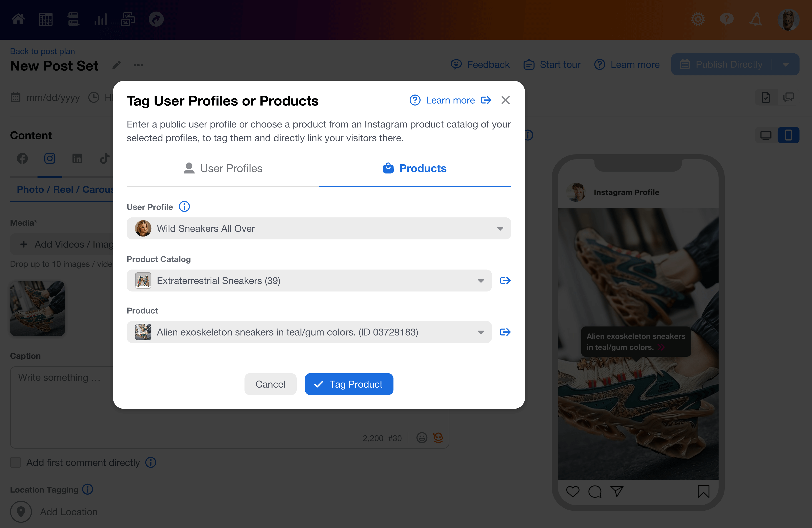Enable the Add first comment directly checkbox
812x528 pixels.
coord(15,463)
